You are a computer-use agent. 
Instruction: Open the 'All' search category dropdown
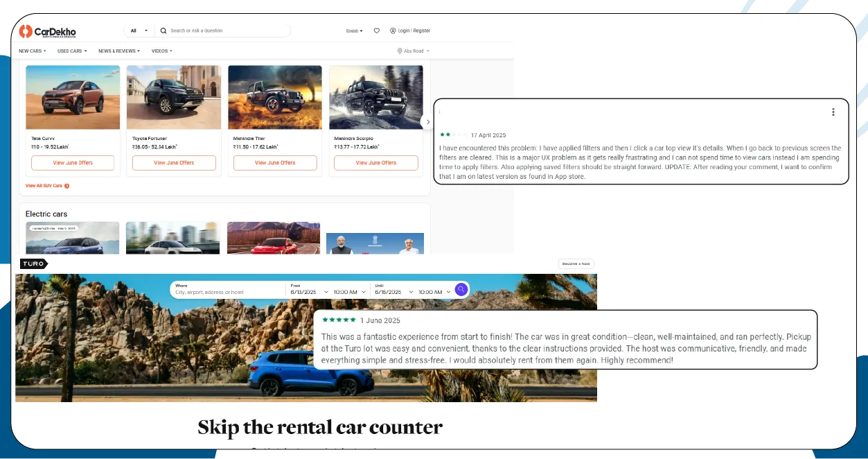(137, 31)
